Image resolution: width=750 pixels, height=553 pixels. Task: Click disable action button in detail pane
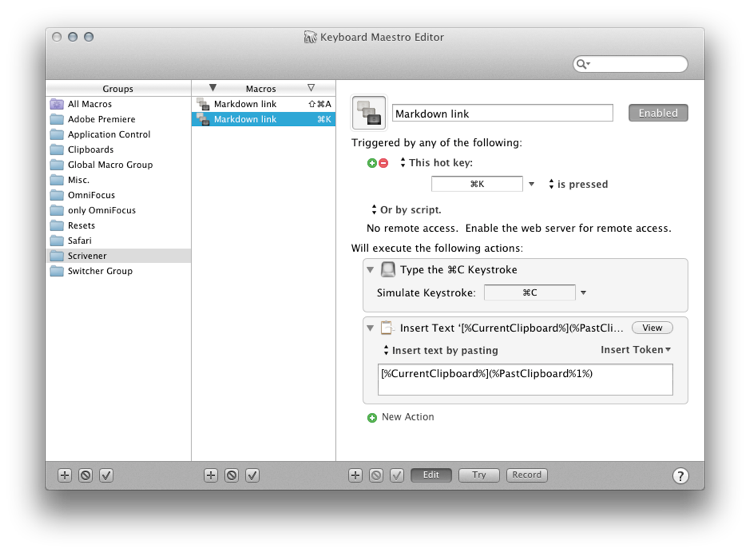click(376, 475)
